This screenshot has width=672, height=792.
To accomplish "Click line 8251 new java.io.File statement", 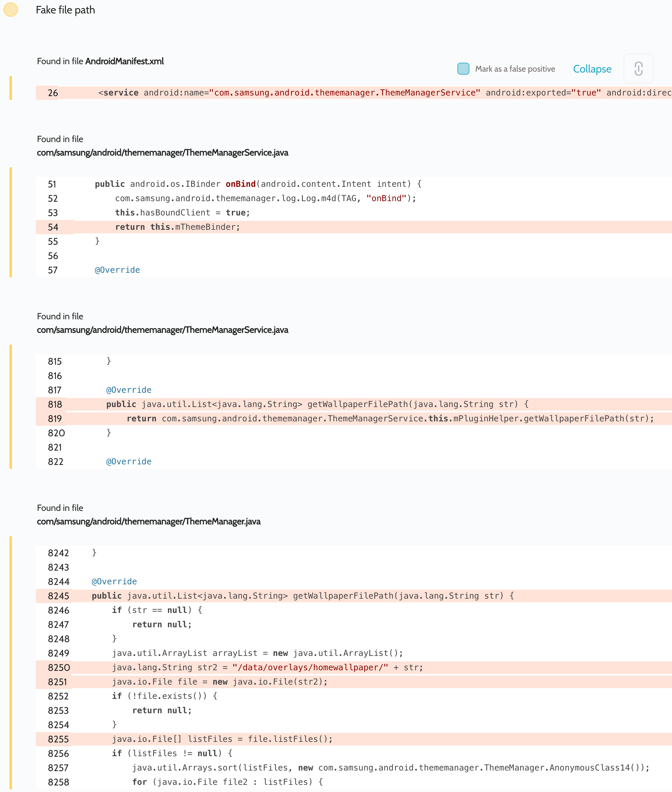I will point(219,682).
